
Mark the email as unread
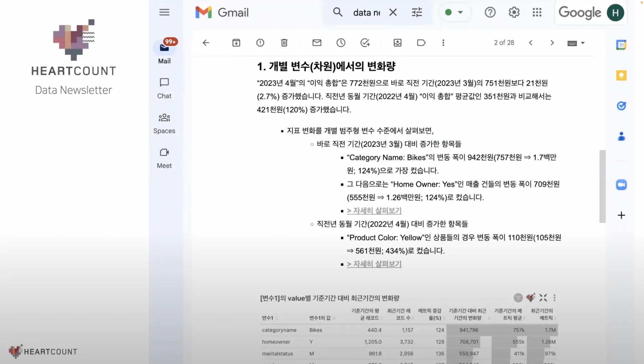(x=317, y=43)
